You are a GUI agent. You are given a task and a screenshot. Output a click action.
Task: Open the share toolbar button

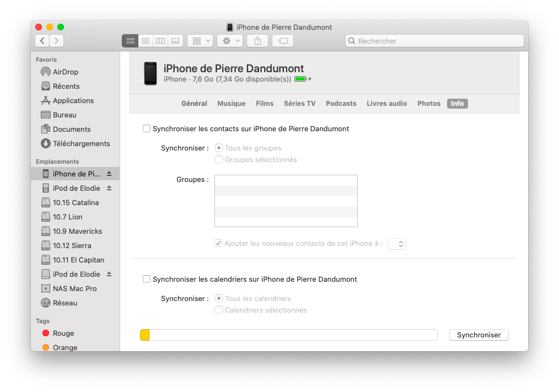[x=258, y=41]
